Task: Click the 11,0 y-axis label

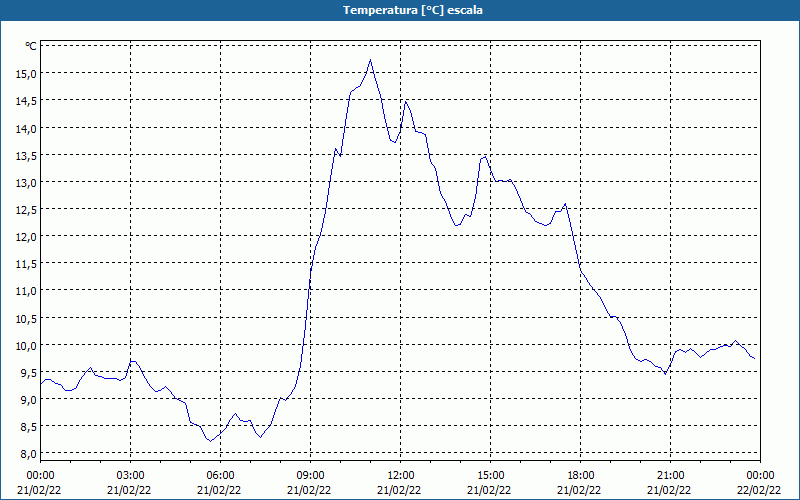Action: (x=27, y=291)
